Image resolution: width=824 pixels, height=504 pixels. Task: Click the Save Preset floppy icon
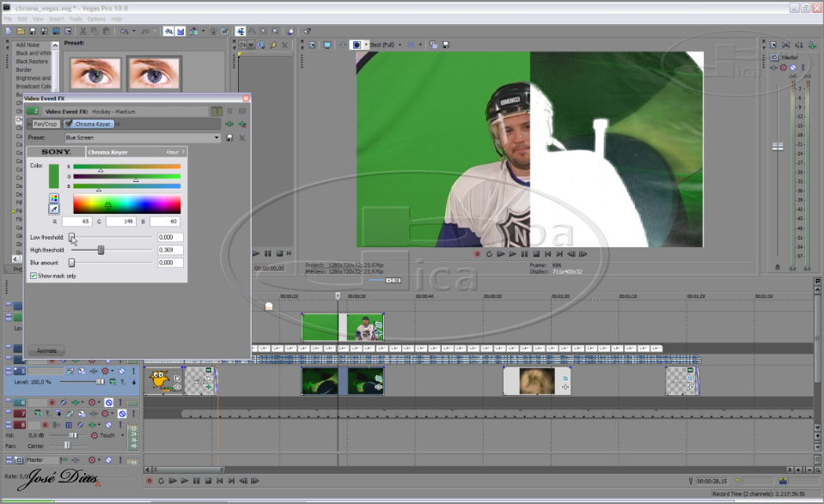(229, 137)
